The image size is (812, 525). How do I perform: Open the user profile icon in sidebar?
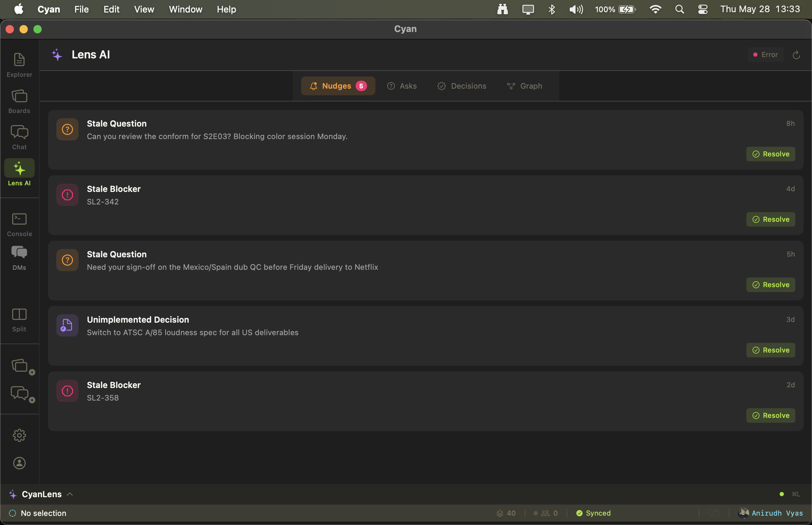pos(19,463)
